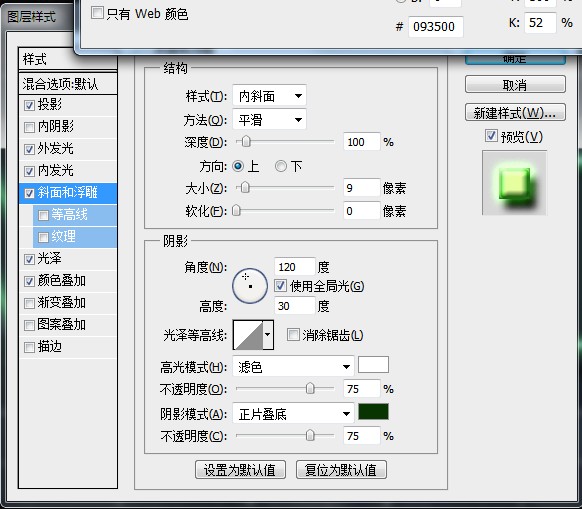Click the shadow 不透明度(C) slider handle
This screenshot has height=509, width=582.
coord(310,435)
